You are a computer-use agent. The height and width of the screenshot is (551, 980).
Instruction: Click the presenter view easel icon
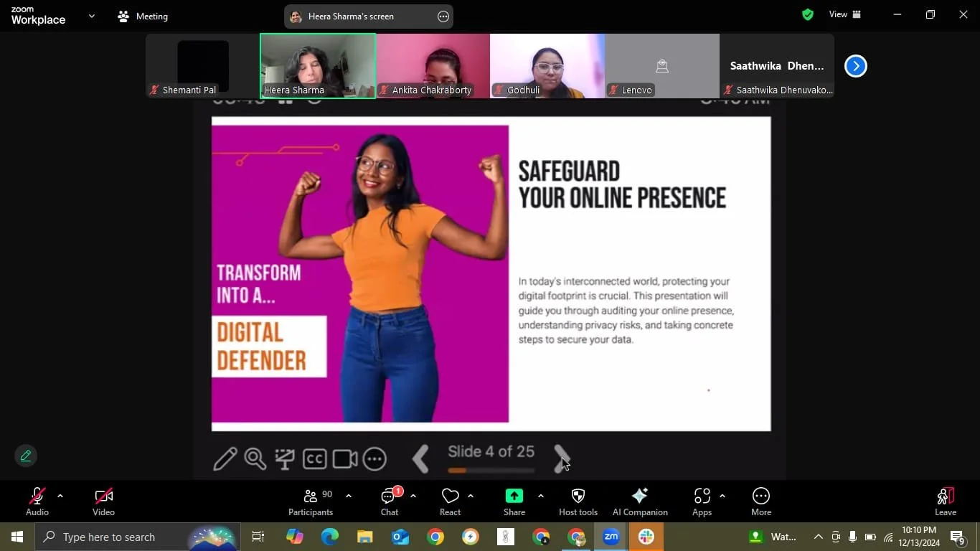pos(285,459)
